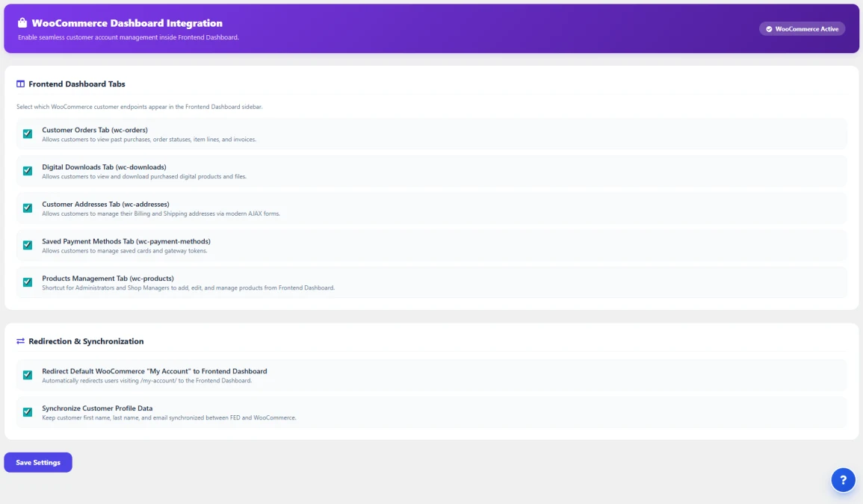Select the Redirection & Synchronization heading
863x504 pixels.
pyautogui.click(x=86, y=341)
